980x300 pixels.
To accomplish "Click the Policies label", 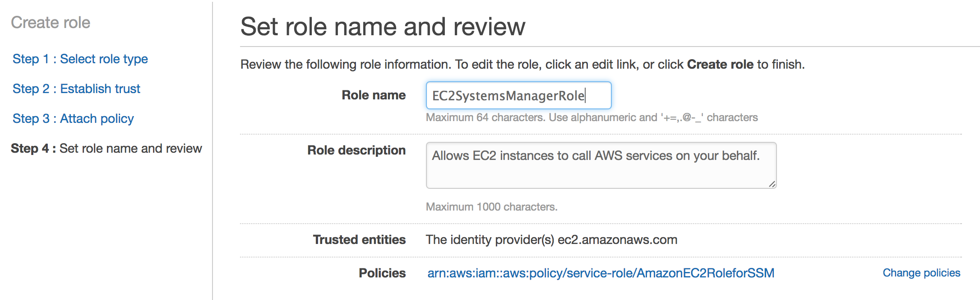I will [x=382, y=273].
